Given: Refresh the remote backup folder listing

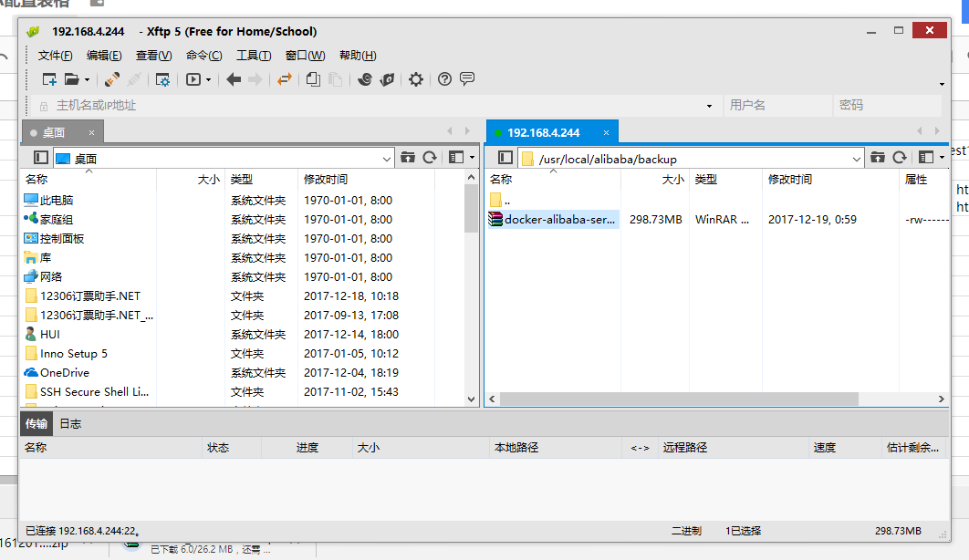Looking at the screenshot, I should [900, 158].
